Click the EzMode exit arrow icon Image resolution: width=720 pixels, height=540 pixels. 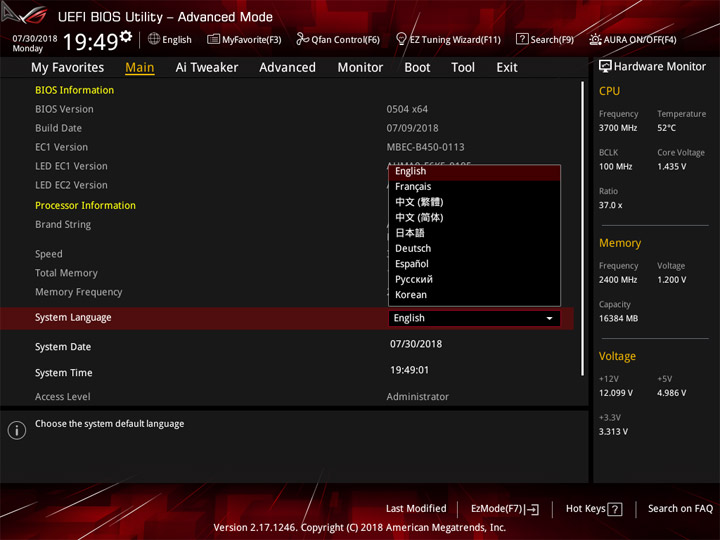(532, 509)
